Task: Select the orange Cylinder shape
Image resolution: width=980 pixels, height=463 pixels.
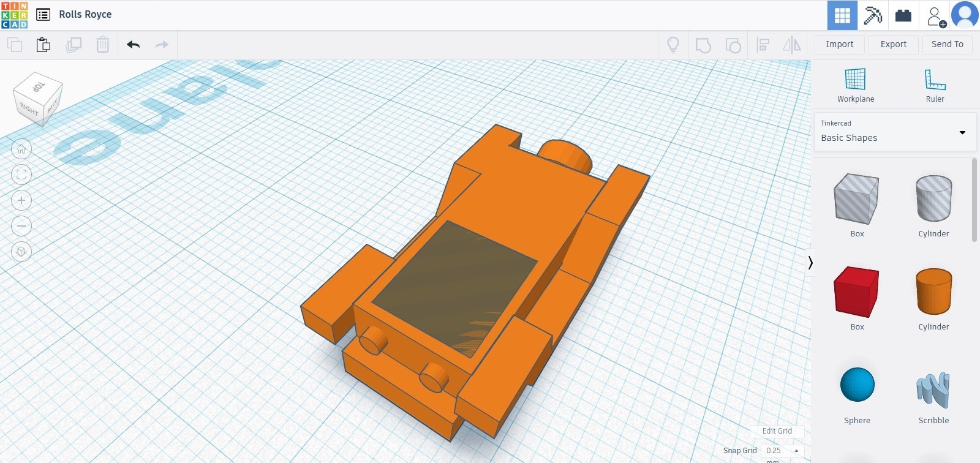Action: pos(933,291)
